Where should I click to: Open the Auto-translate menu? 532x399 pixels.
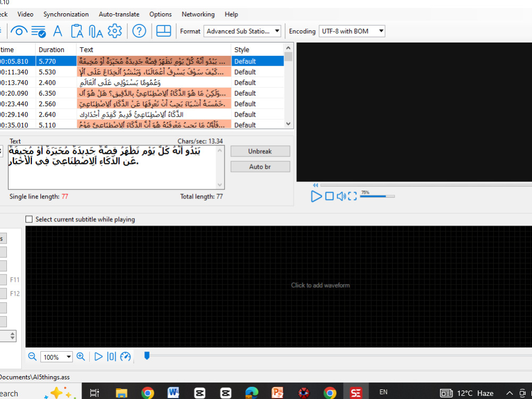119,14
